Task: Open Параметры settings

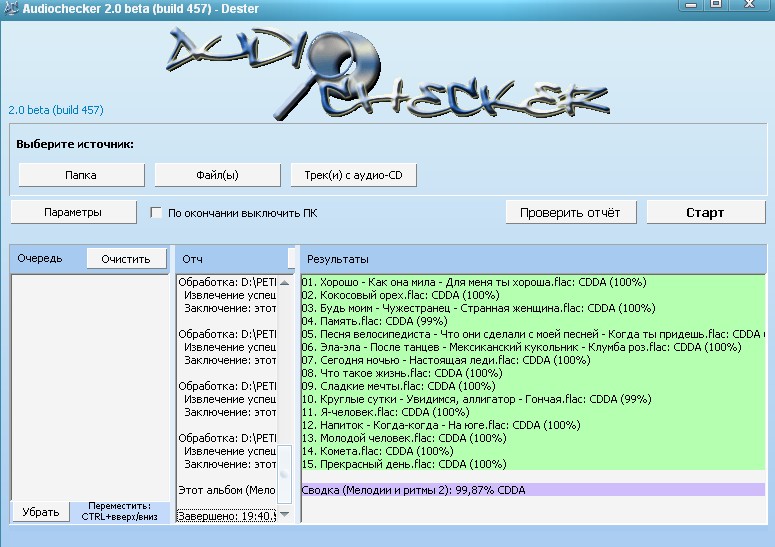Action: pyautogui.click(x=73, y=212)
